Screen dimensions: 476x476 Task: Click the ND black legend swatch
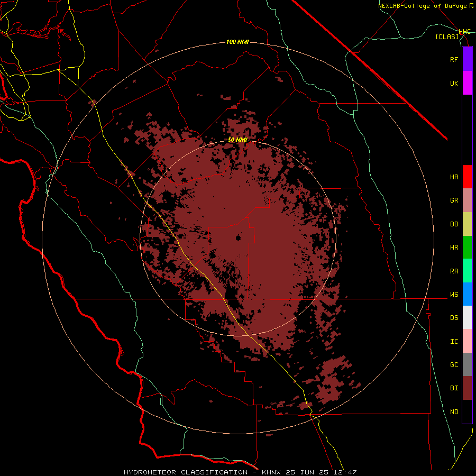[x=467, y=411]
